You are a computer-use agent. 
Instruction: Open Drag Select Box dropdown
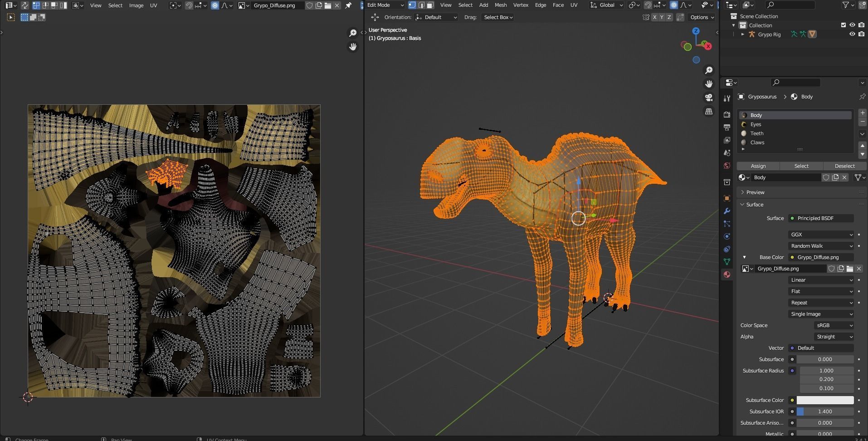pyautogui.click(x=497, y=17)
